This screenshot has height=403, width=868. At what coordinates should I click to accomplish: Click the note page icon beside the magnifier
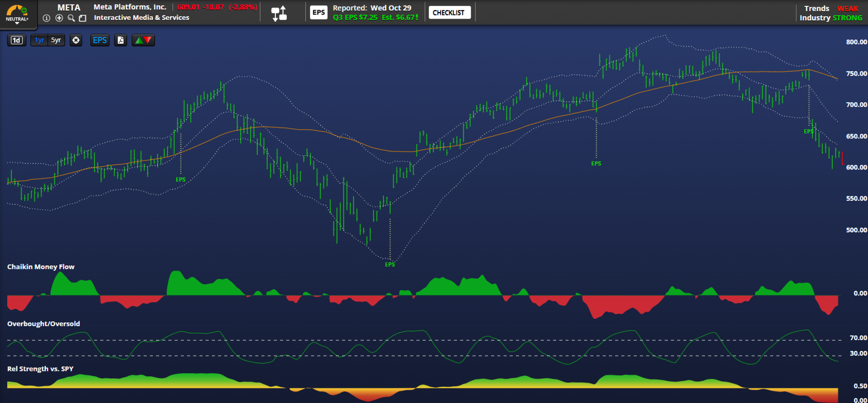click(83, 18)
